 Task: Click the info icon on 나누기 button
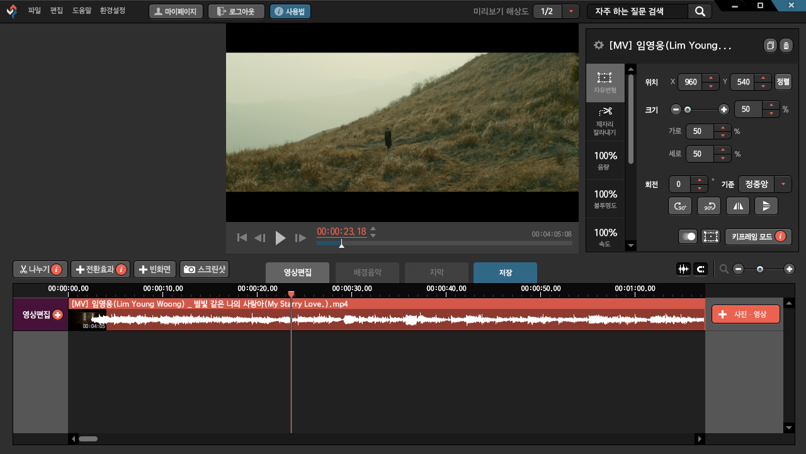point(57,269)
